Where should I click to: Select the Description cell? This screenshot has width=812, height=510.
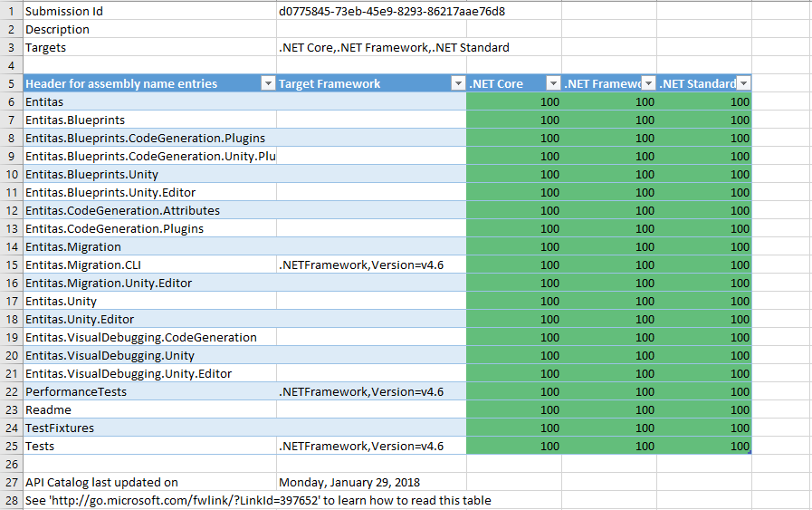(x=149, y=30)
